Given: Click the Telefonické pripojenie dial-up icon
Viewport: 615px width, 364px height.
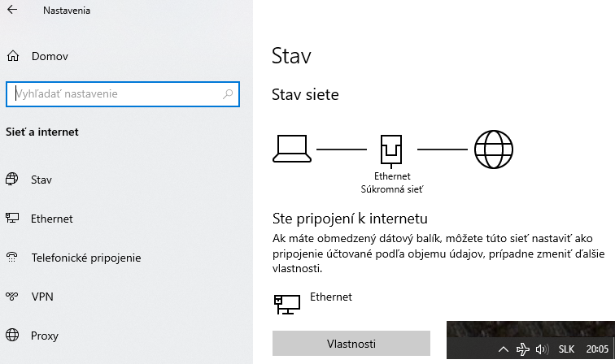Looking at the screenshot, I should (x=12, y=258).
